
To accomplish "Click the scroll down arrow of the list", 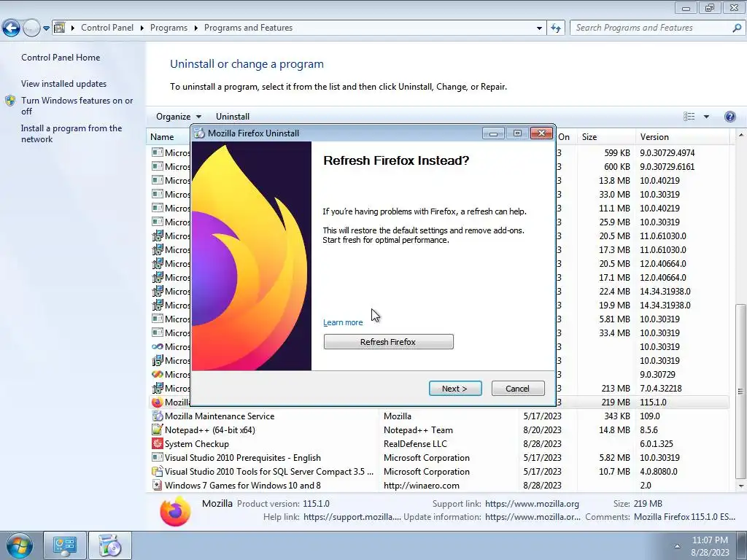I will 740,486.
